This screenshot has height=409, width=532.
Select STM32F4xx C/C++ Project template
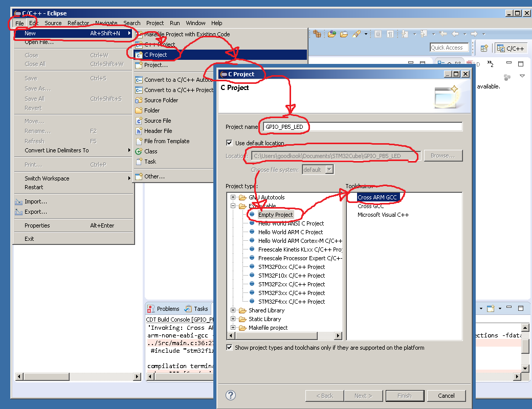click(x=292, y=302)
